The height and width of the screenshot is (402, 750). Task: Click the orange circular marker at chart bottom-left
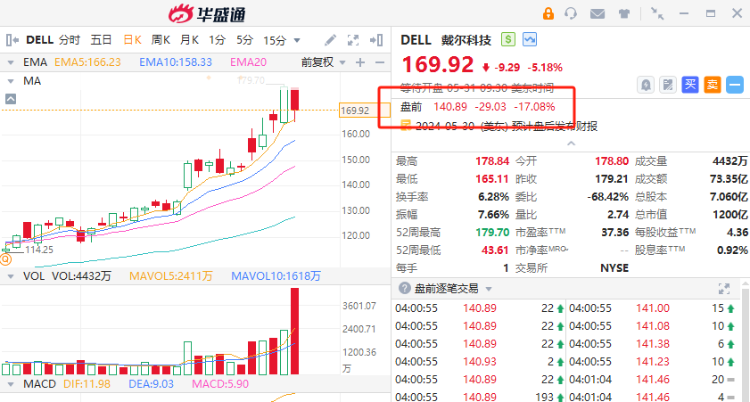[5, 260]
